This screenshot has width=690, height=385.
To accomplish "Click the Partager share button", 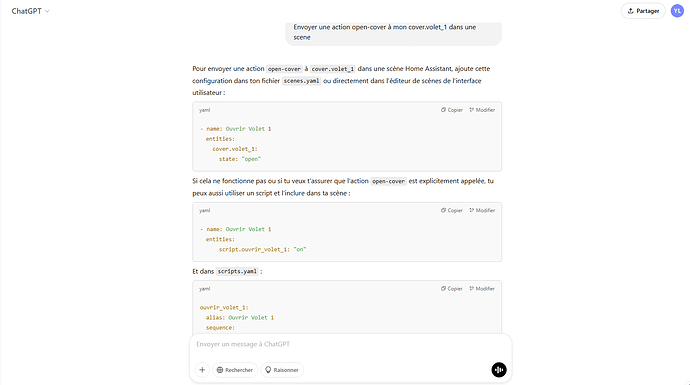I will tap(643, 11).
